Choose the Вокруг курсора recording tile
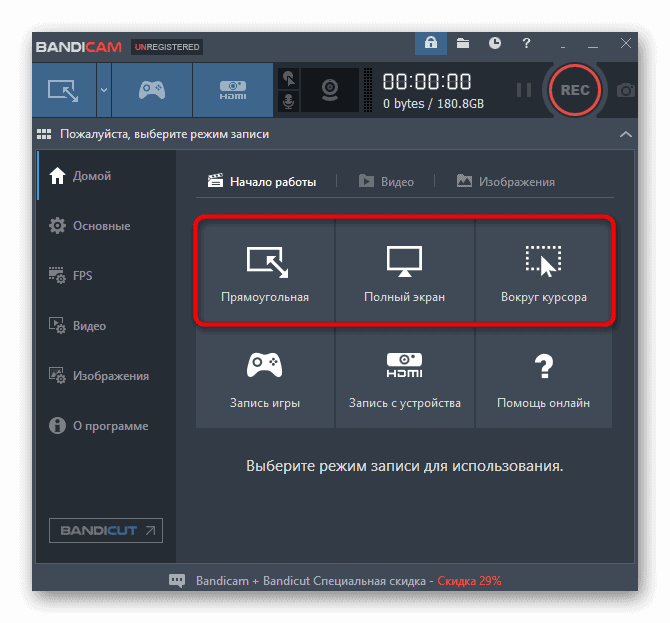 (544, 272)
